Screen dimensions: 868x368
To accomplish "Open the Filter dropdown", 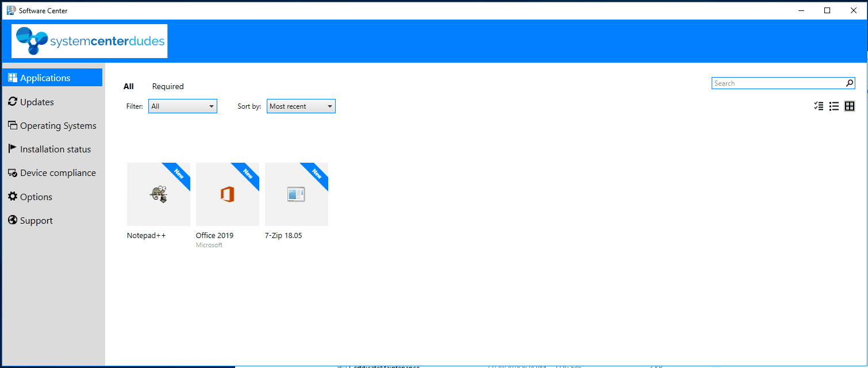I will point(183,106).
